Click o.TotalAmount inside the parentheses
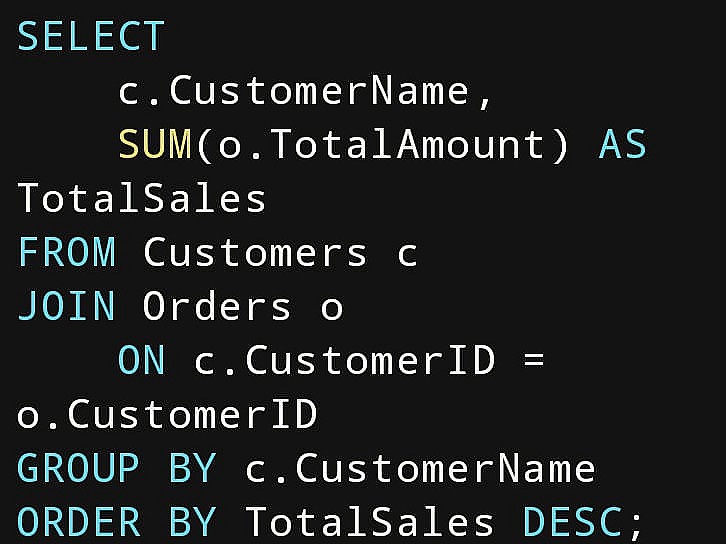 [x=381, y=144]
